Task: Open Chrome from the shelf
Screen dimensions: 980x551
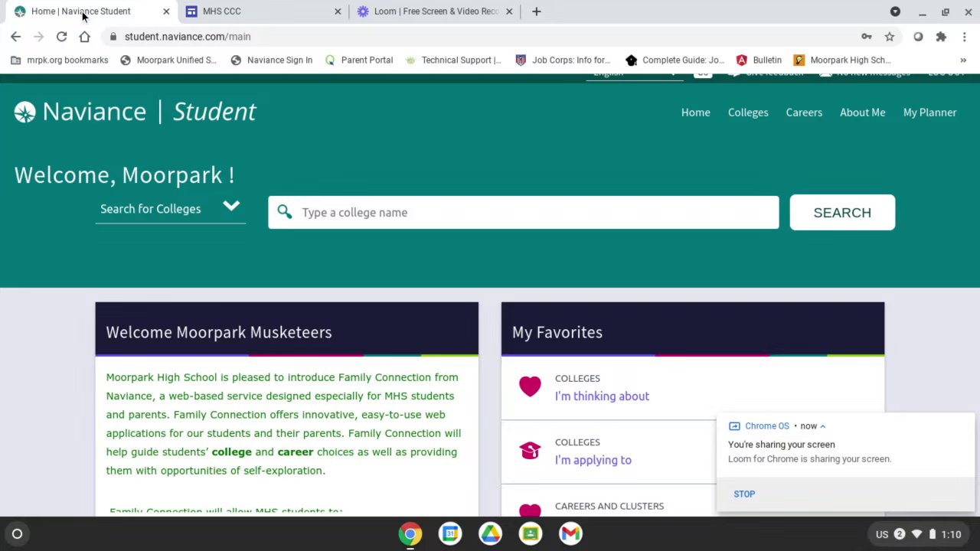Action: pos(410,534)
